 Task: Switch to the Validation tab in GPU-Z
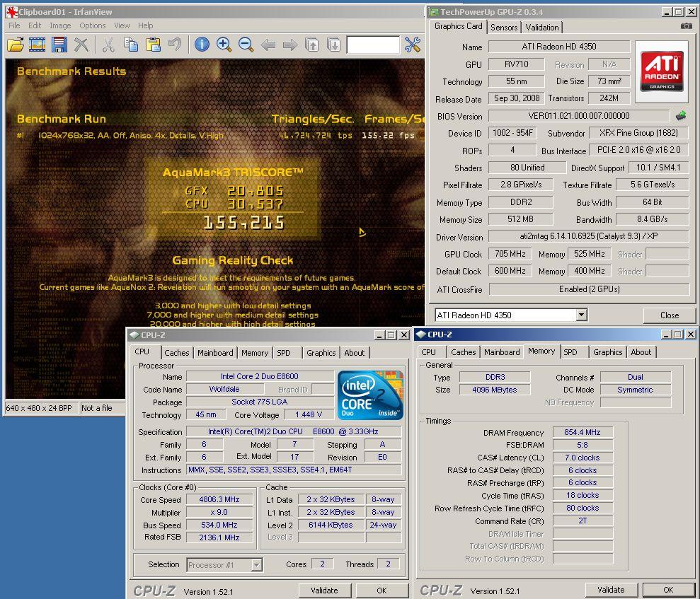click(542, 27)
